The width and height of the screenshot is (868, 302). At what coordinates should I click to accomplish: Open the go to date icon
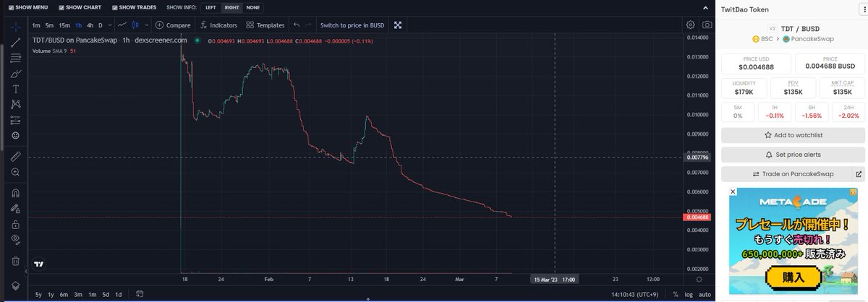140,294
